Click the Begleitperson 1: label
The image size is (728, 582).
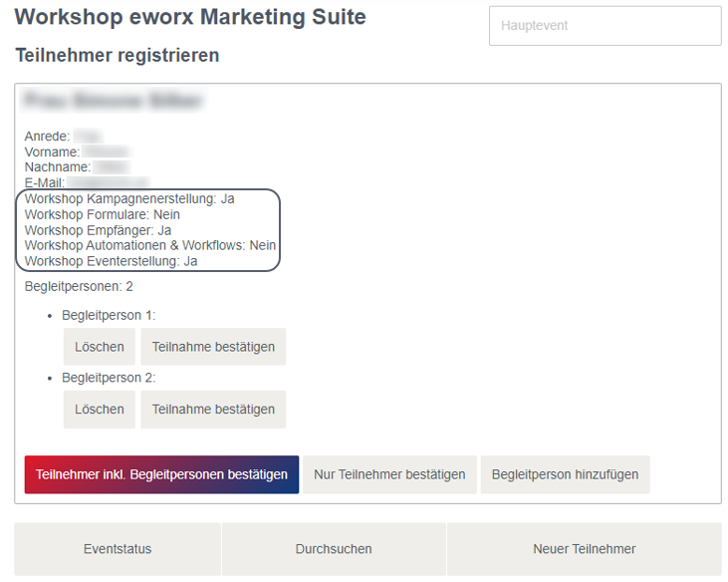coord(109,315)
